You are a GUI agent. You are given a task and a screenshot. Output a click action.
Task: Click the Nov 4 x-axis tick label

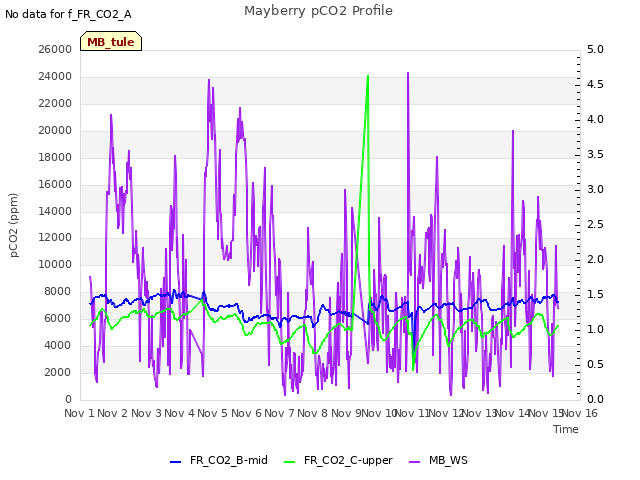[x=179, y=413]
